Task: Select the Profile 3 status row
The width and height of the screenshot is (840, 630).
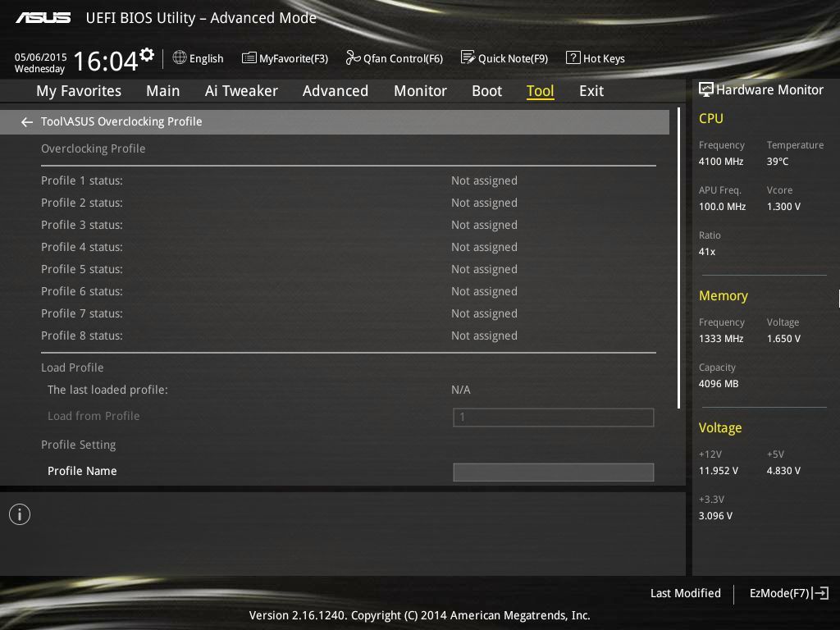Action: coord(348,225)
